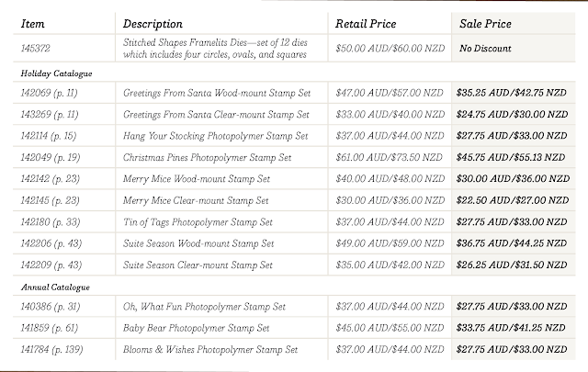
Task: Click the Item column header
Action: [x=33, y=24]
